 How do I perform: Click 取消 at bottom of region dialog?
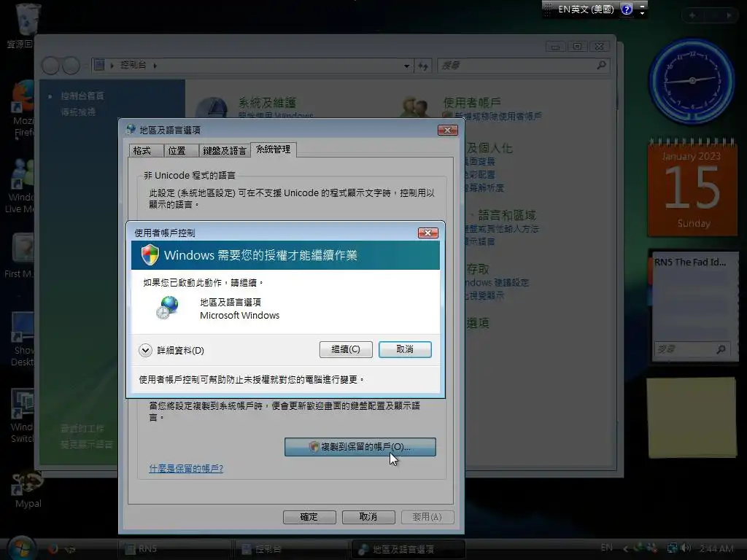pos(368,517)
